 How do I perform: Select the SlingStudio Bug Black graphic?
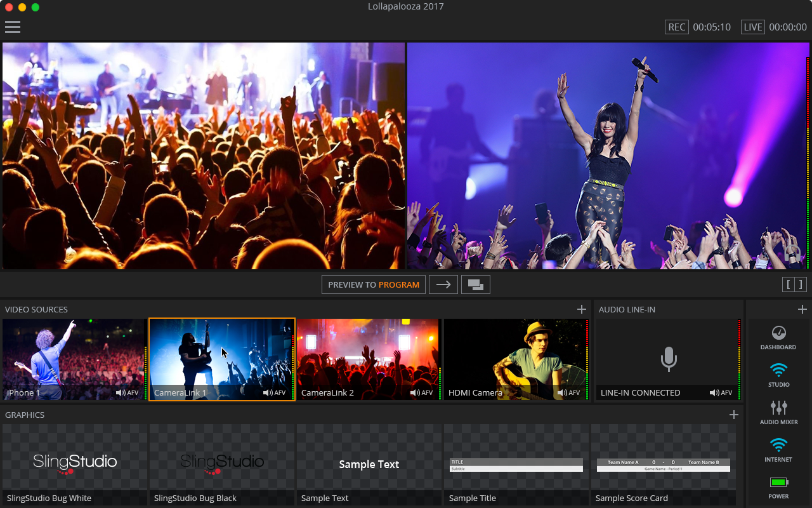pos(221,465)
